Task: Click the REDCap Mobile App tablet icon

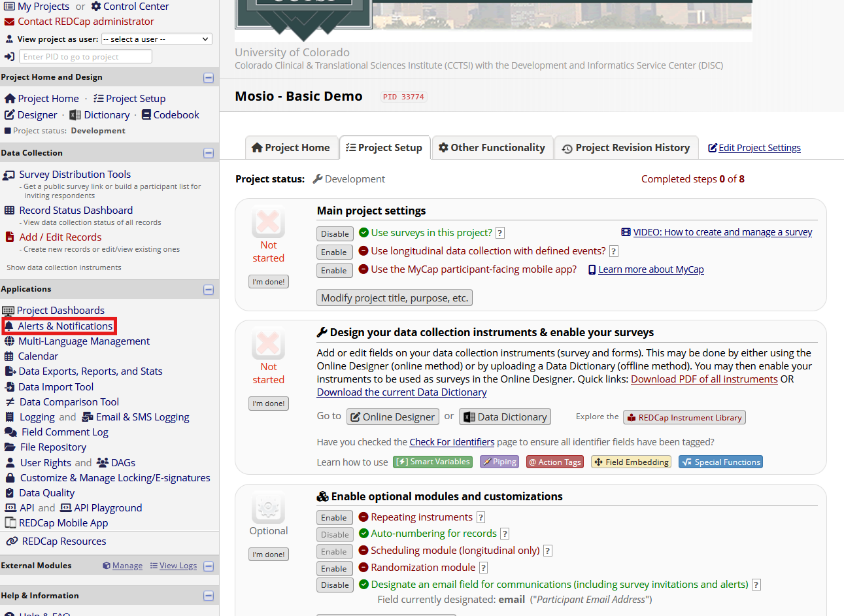Action: [10, 523]
